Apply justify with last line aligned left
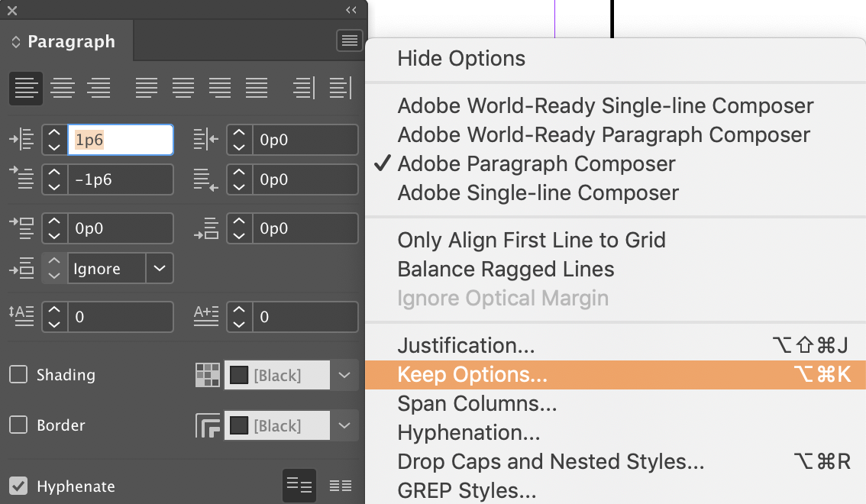 (147, 88)
